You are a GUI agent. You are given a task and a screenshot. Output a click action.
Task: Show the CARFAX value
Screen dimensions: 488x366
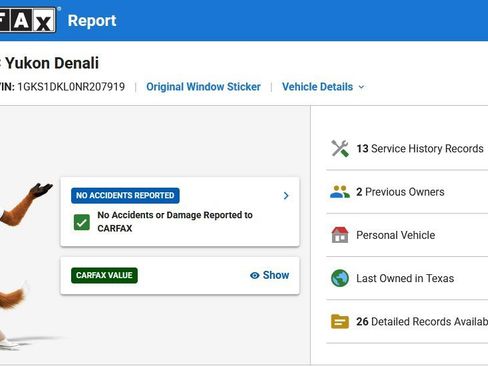270,275
